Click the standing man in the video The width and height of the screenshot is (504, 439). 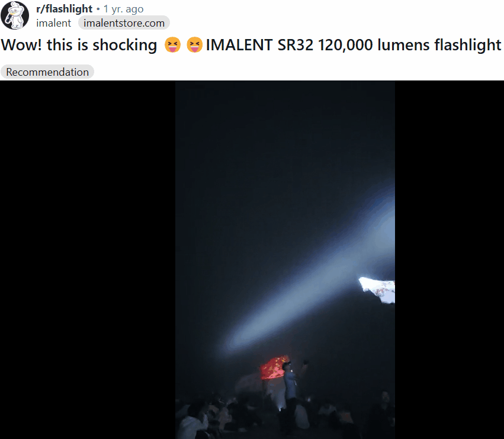(291, 382)
